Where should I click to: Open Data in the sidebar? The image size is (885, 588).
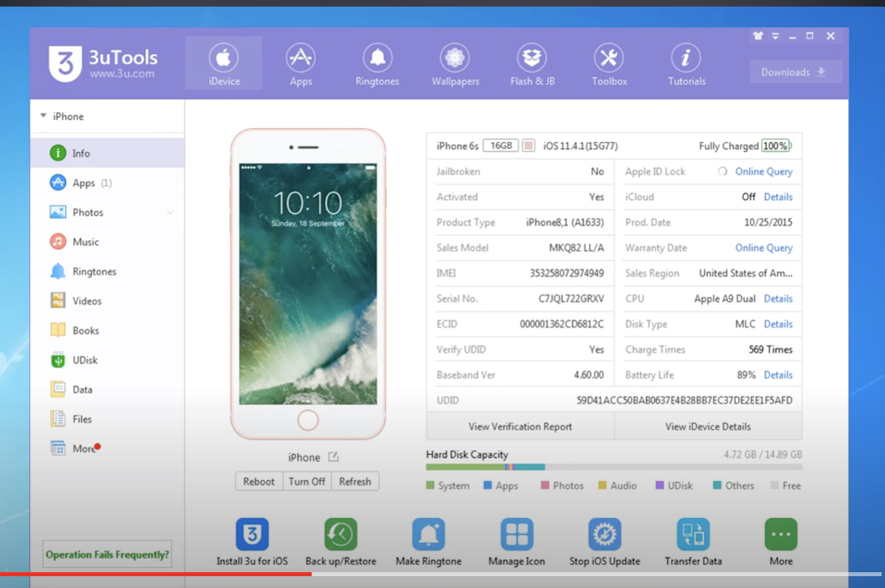[x=107, y=390]
